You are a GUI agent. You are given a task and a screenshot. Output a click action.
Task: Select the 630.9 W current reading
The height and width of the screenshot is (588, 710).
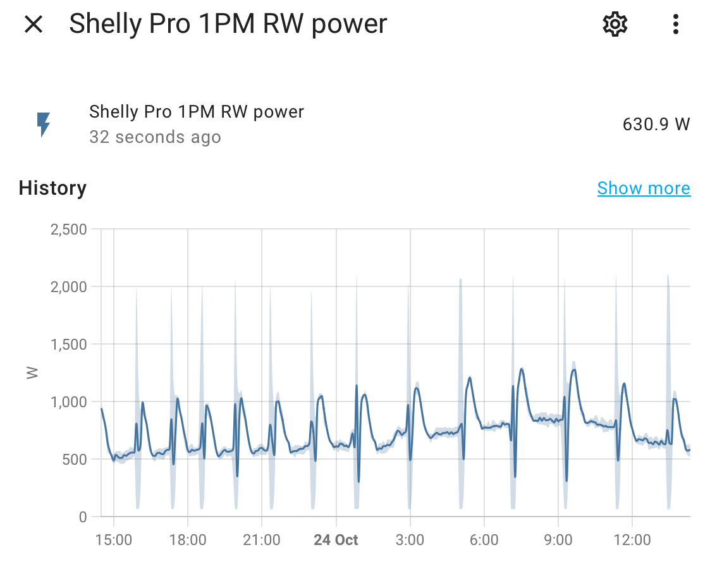pyautogui.click(x=656, y=124)
